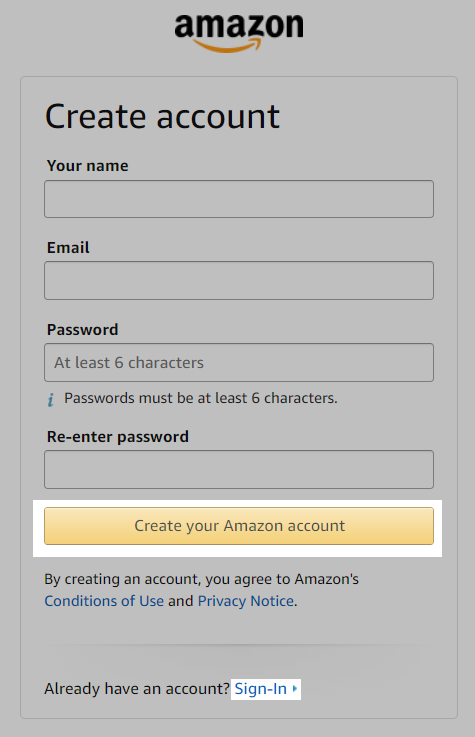Click the Re-enter password label
The width and height of the screenshot is (475, 737).
tap(117, 437)
